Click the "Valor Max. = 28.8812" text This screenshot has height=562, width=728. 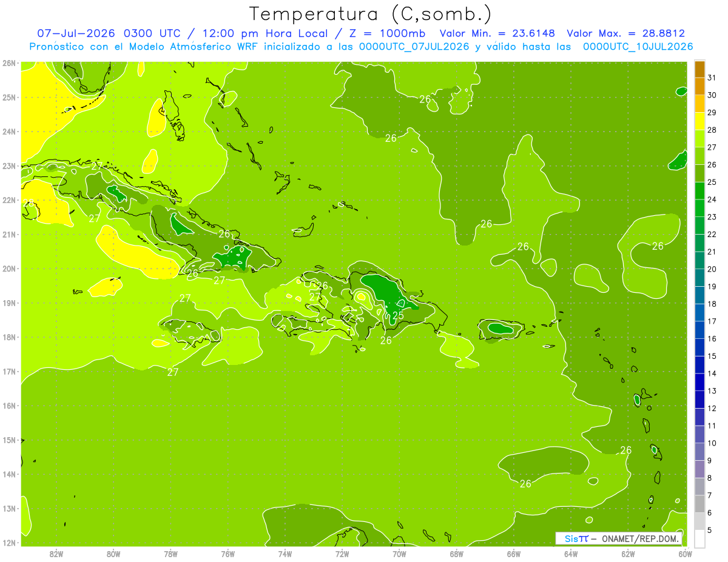click(626, 33)
